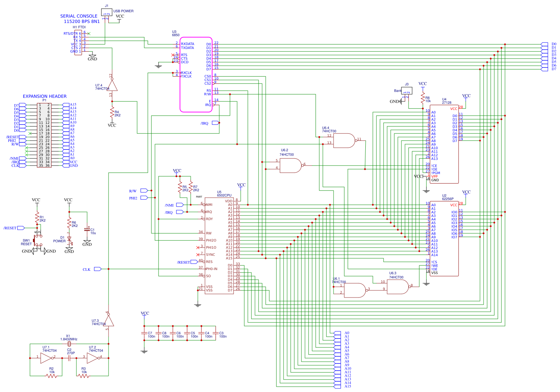Screen dimensions: 560x392
Task: Click the D1 POWER LED symbol
Action: click(69, 239)
